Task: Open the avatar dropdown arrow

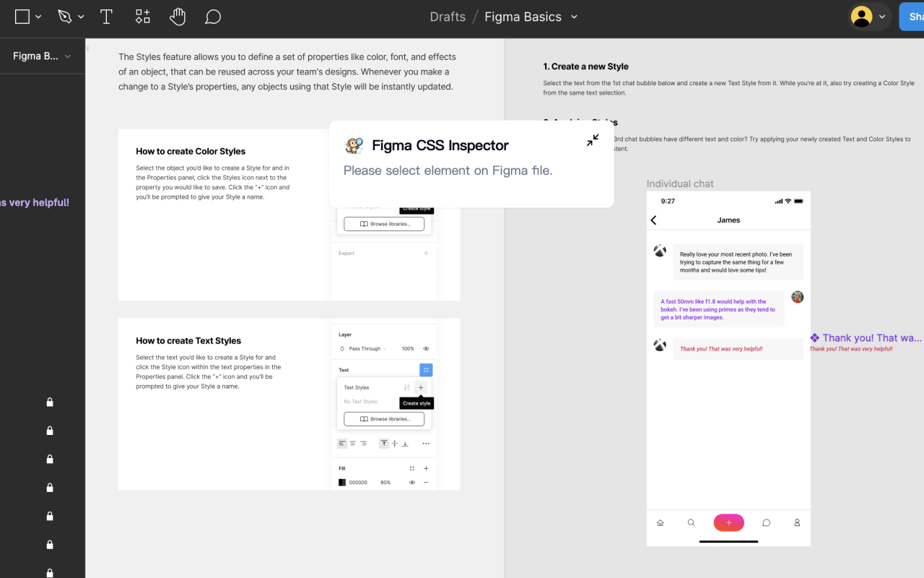Action: point(882,17)
